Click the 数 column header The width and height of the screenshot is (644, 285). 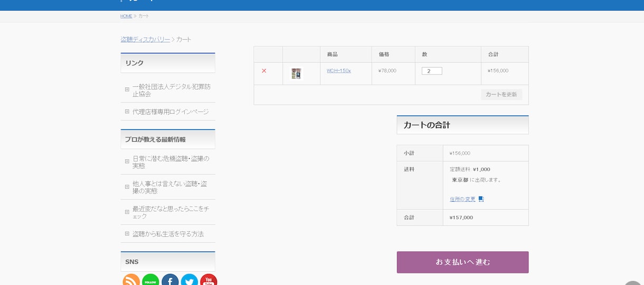point(424,54)
